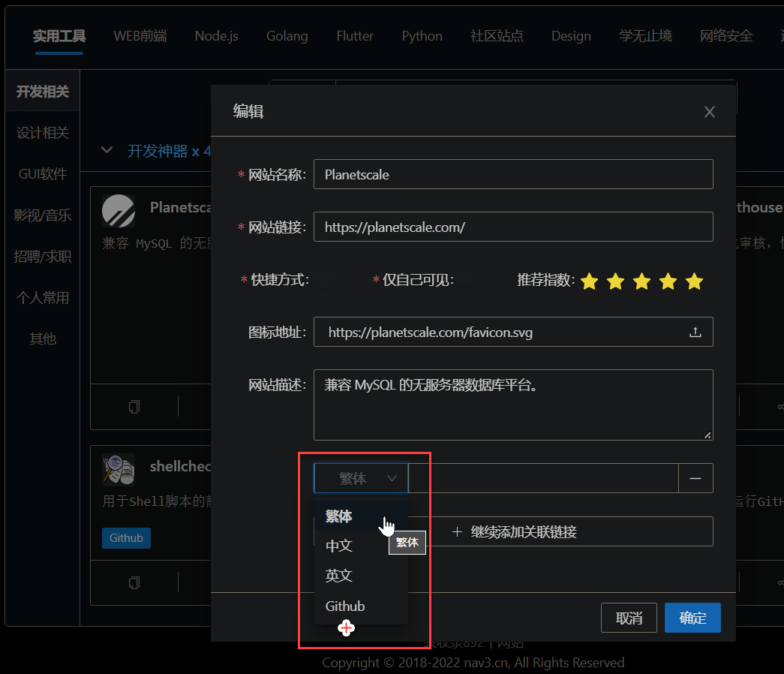Set 推荐指数 rating to five stars
Image resolution: width=784 pixels, height=674 pixels.
[x=694, y=281]
